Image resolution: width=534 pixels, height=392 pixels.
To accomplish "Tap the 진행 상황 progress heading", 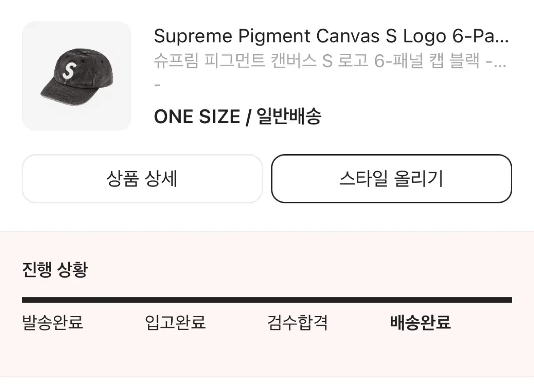I will tap(55, 270).
